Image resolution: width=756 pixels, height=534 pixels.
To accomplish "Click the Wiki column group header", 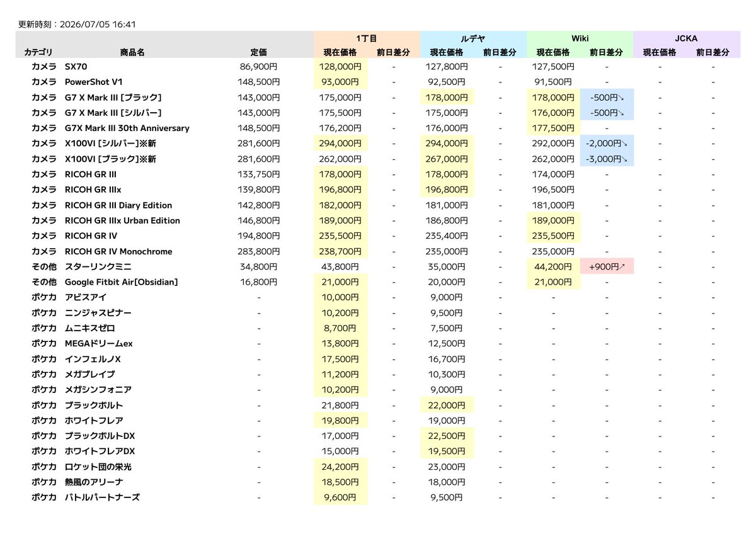I will (580, 38).
